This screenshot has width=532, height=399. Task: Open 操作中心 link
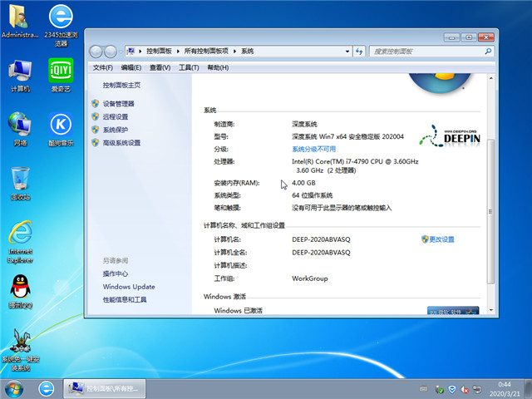tap(116, 273)
